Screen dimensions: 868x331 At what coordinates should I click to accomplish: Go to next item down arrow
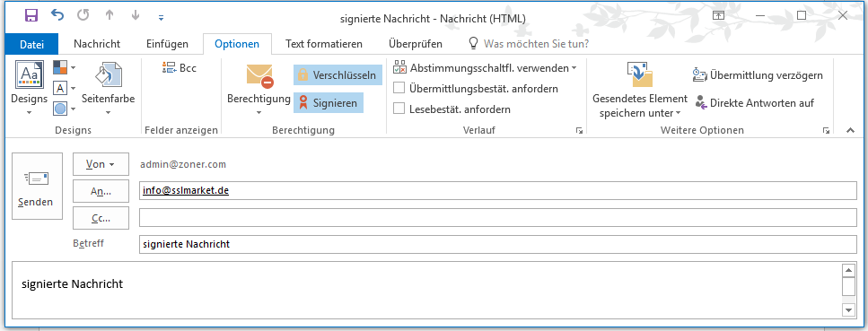coord(136,16)
